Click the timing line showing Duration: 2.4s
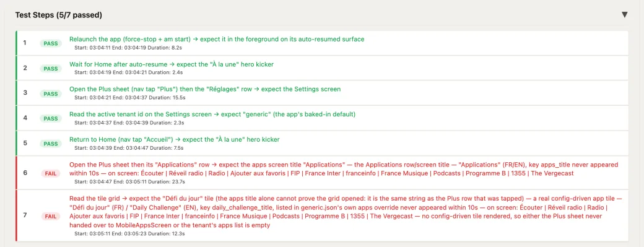Viewport: 644px width, 247px height. point(129,72)
